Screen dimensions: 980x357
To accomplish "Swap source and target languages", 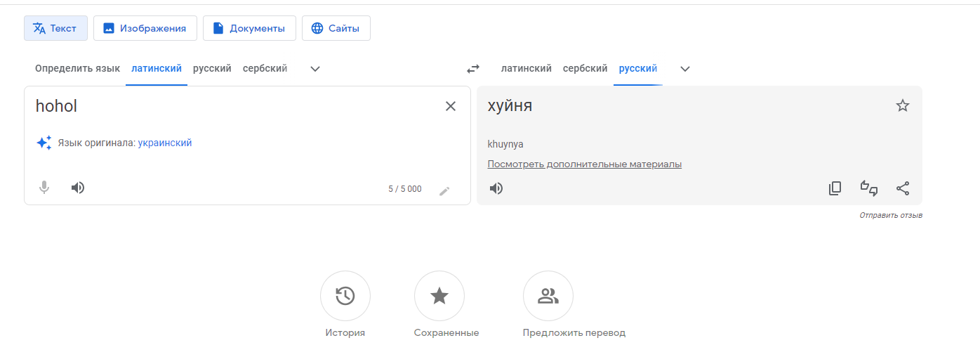I will tap(473, 69).
